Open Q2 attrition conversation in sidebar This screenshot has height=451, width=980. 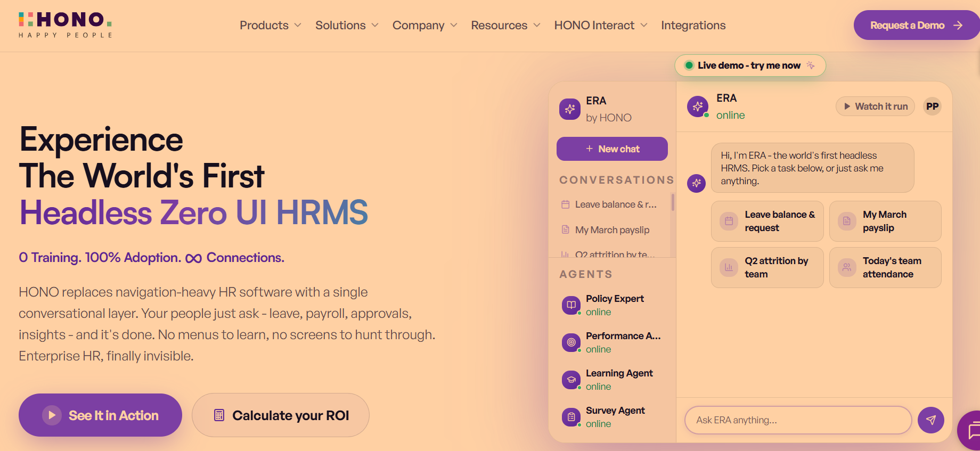pyautogui.click(x=611, y=253)
